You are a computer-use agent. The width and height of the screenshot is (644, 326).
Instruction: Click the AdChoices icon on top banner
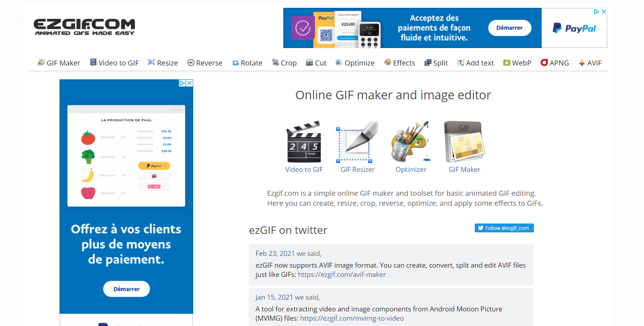(x=597, y=12)
